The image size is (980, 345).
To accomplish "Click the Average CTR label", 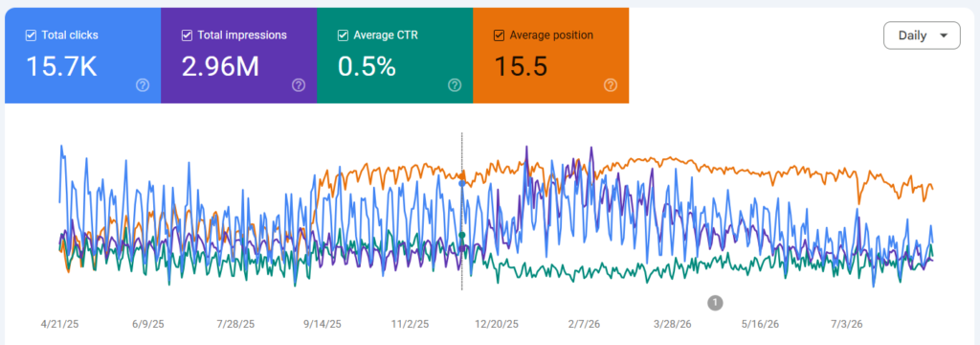I will (x=386, y=35).
